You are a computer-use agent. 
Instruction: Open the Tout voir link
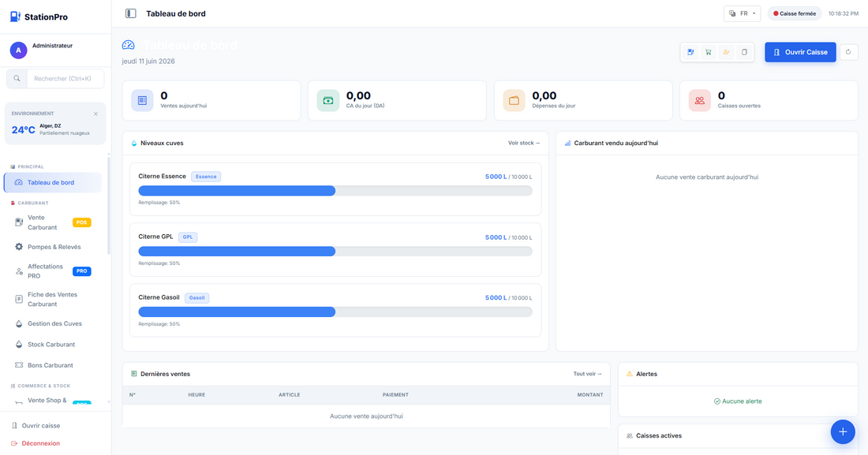[x=587, y=375]
